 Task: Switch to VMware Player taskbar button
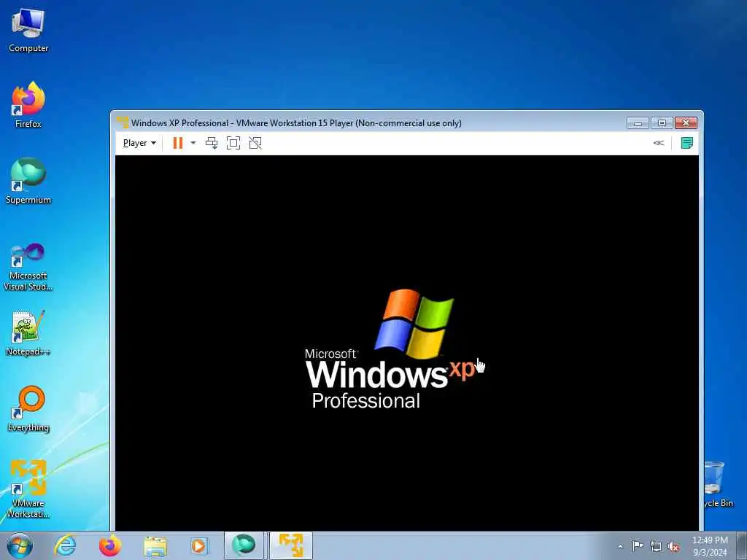[x=291, y=545]
